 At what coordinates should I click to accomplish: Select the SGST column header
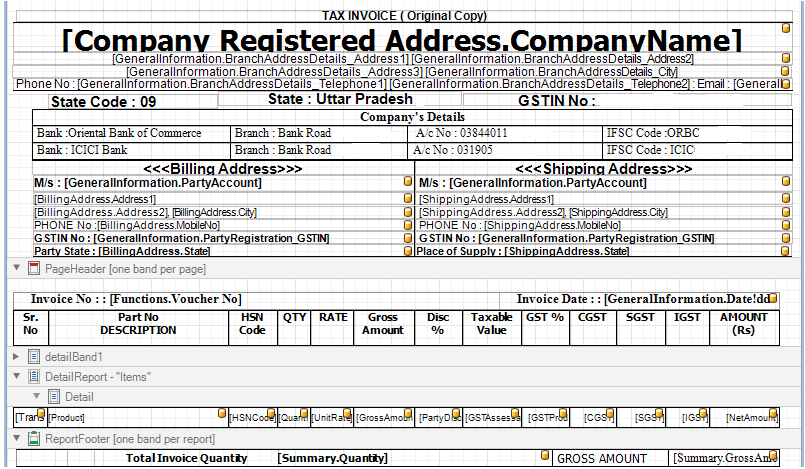640,326
